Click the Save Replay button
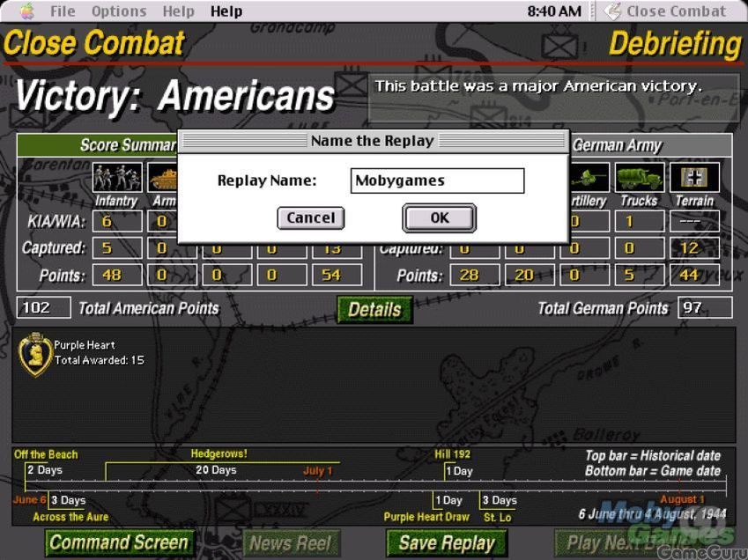 point(447,543)
